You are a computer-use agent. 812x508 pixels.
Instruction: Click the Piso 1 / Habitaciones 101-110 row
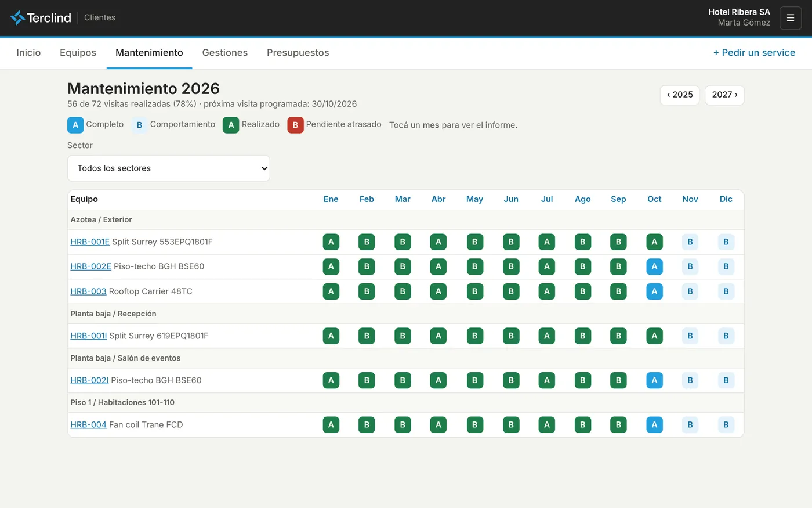click(x=406, y=403)
